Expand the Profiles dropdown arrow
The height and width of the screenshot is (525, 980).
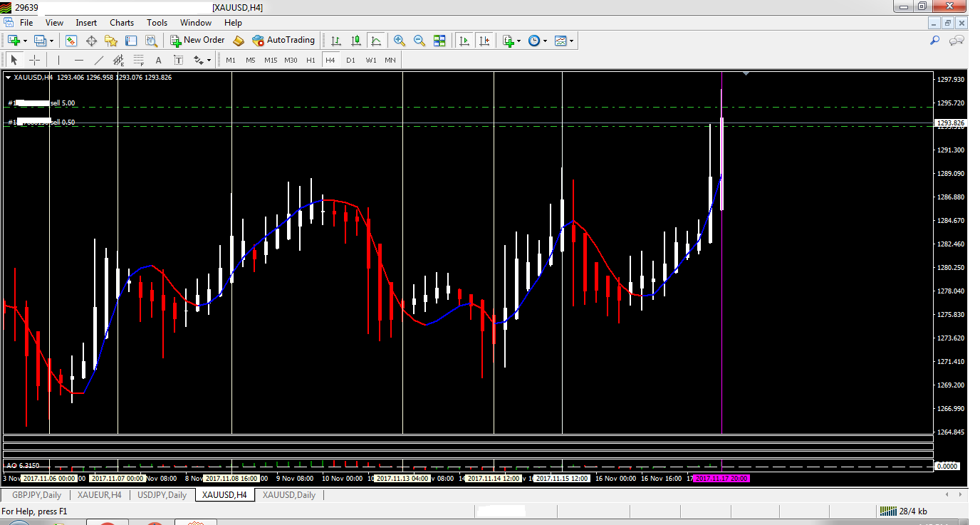click(x=51, y=41)
